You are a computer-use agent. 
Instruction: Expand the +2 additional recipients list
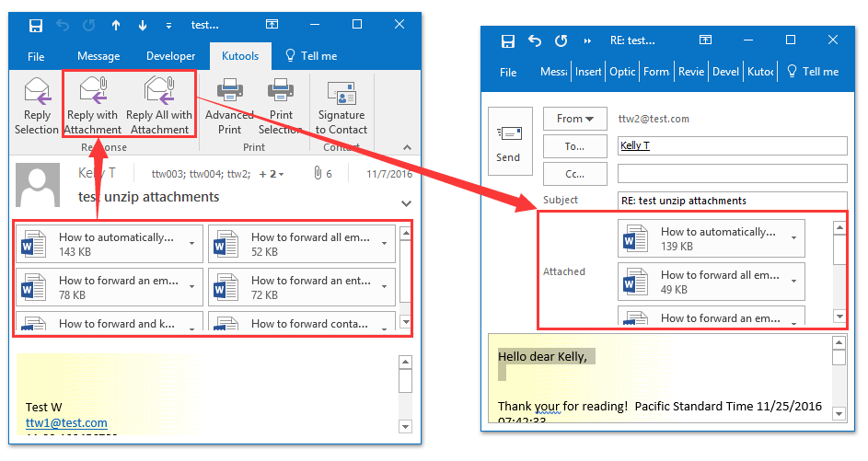271,174
